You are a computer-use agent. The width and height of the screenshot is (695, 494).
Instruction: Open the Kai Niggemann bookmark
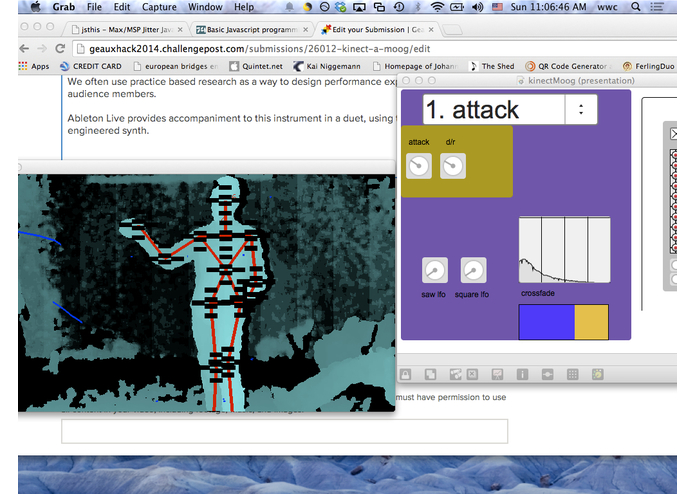[327, 66]
